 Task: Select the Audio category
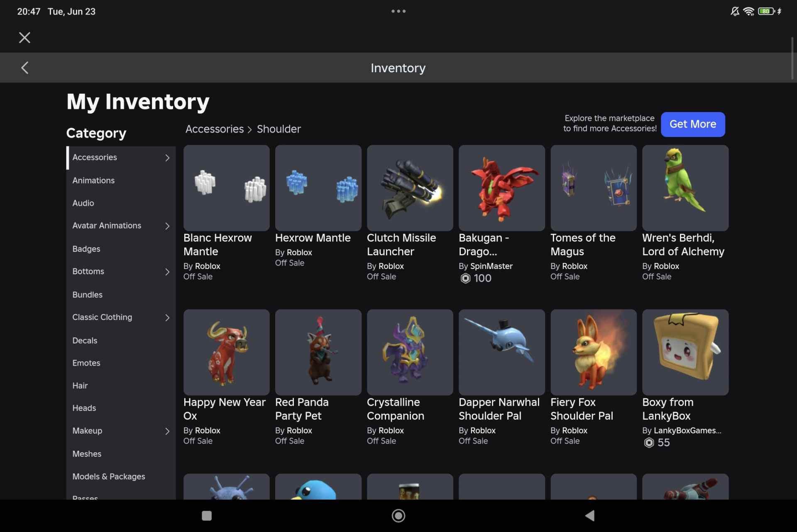pos(121,203)
